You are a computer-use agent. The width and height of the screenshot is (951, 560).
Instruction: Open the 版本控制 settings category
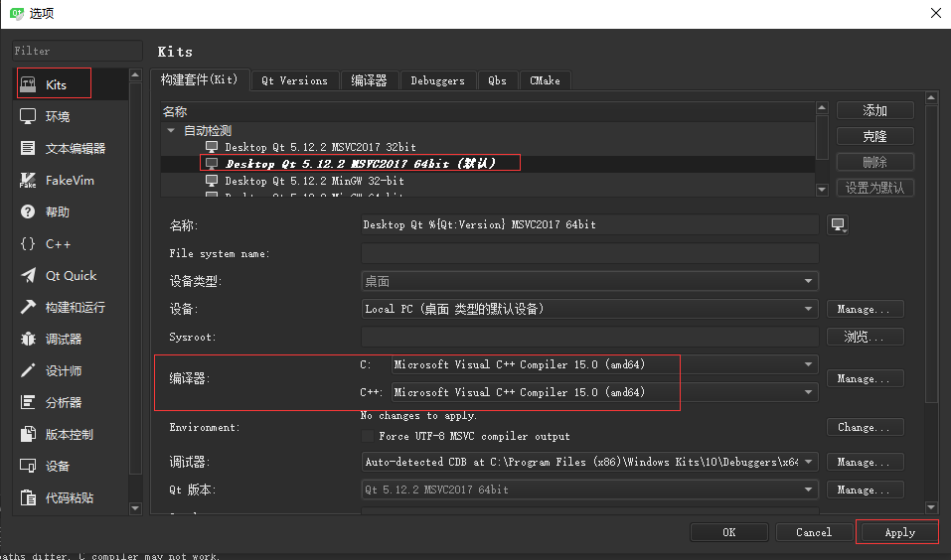pos(71,434)
